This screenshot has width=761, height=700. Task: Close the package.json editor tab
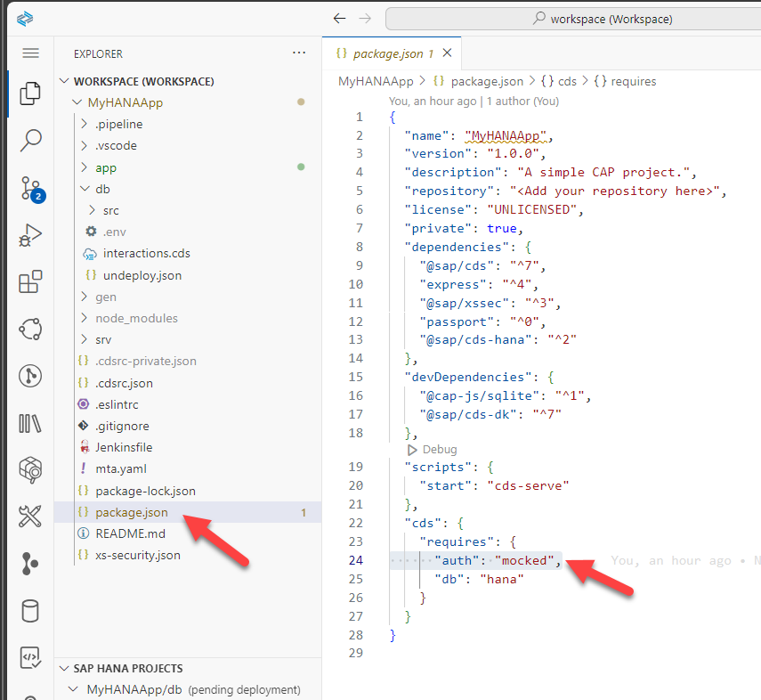(447, 53)
